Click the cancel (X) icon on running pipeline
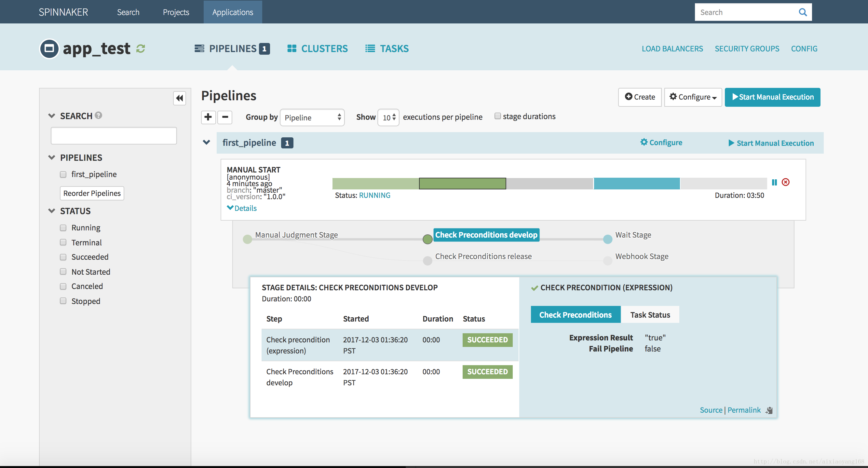 [786, 182]
